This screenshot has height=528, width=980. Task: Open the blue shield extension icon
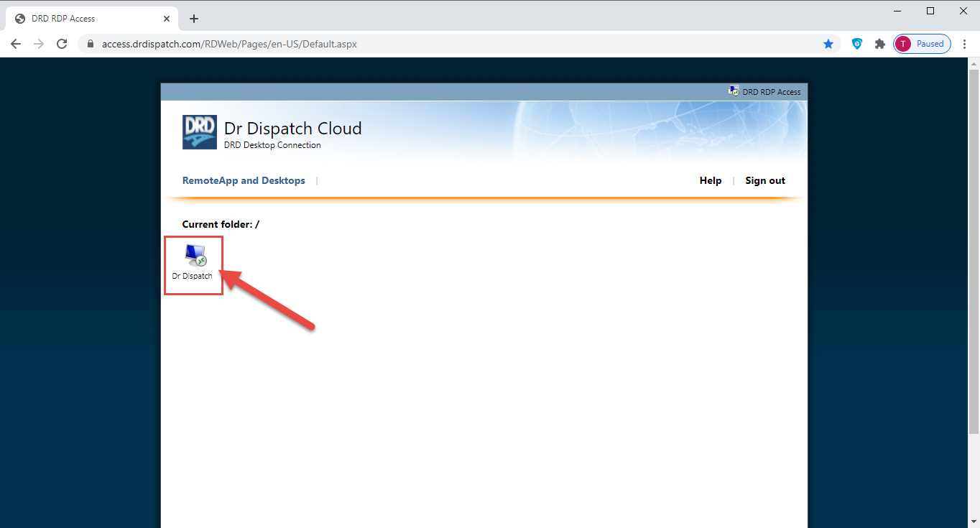tap(857, 44)
